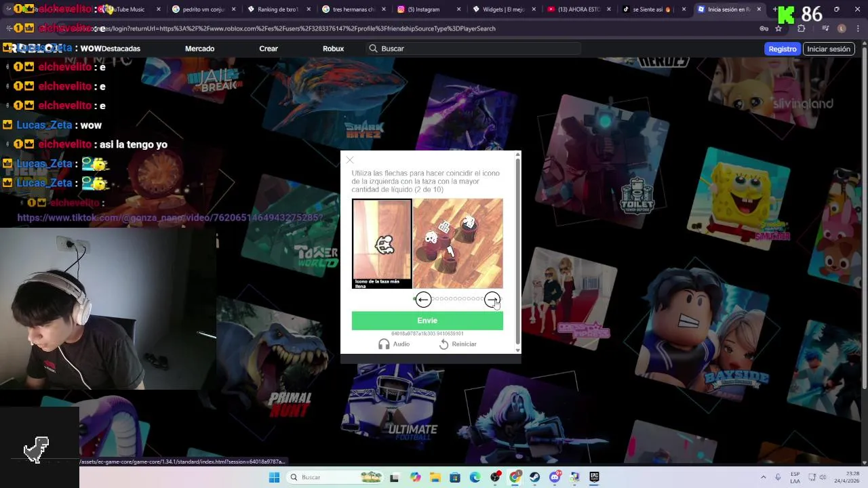Image resolution: width=868 pixels, height=488 pixels.
Task: Open the browser profile avatar
Action: click(x=842, y=28)
